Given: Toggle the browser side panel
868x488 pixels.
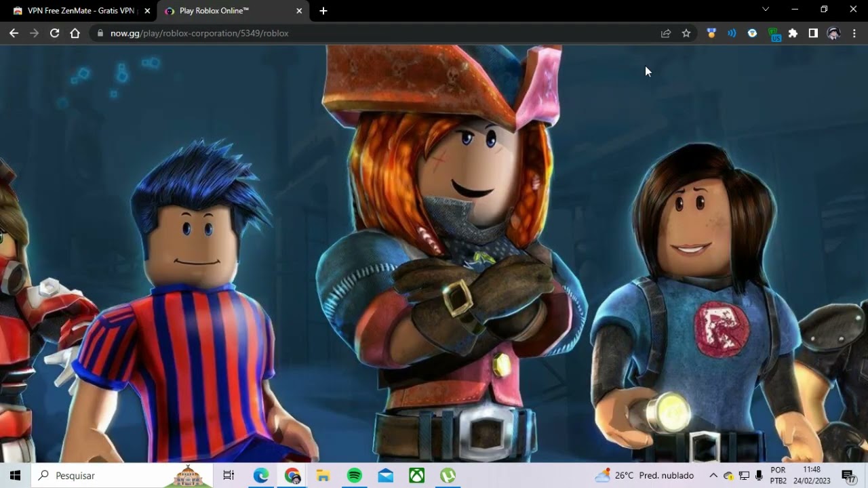Looking at the screenshot, I should click(813, 33).
